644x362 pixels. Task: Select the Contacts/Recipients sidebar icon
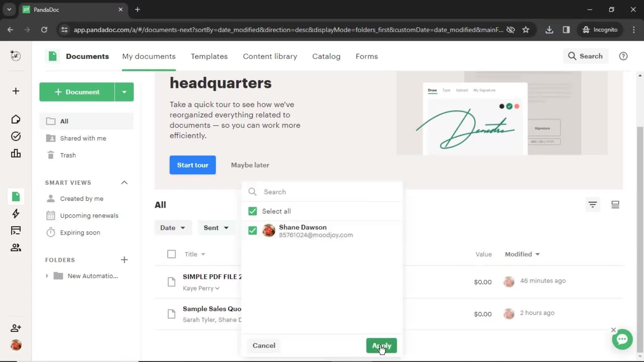(15, 247)
